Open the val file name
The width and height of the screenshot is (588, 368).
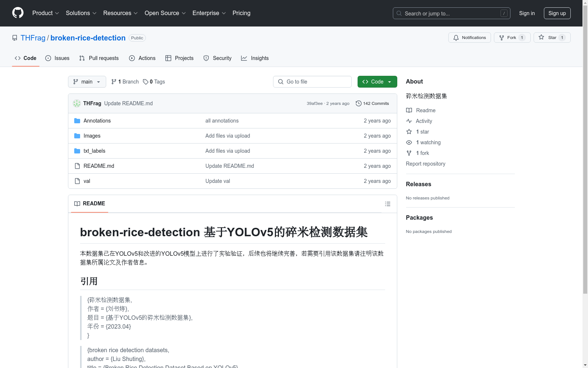click(x=87, y=181)
